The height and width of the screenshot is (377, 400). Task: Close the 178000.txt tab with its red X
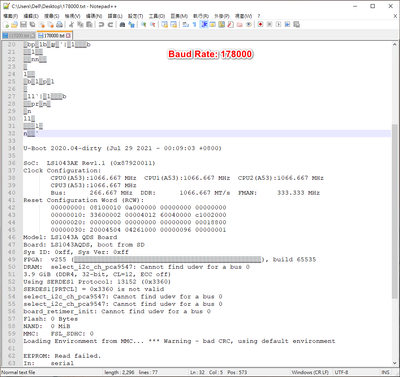tap(68, 35)
